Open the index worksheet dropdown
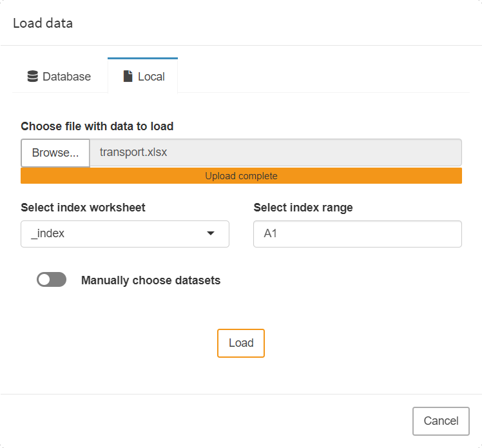482x448 pixels. pyautogui.click(x=124, y=234)
